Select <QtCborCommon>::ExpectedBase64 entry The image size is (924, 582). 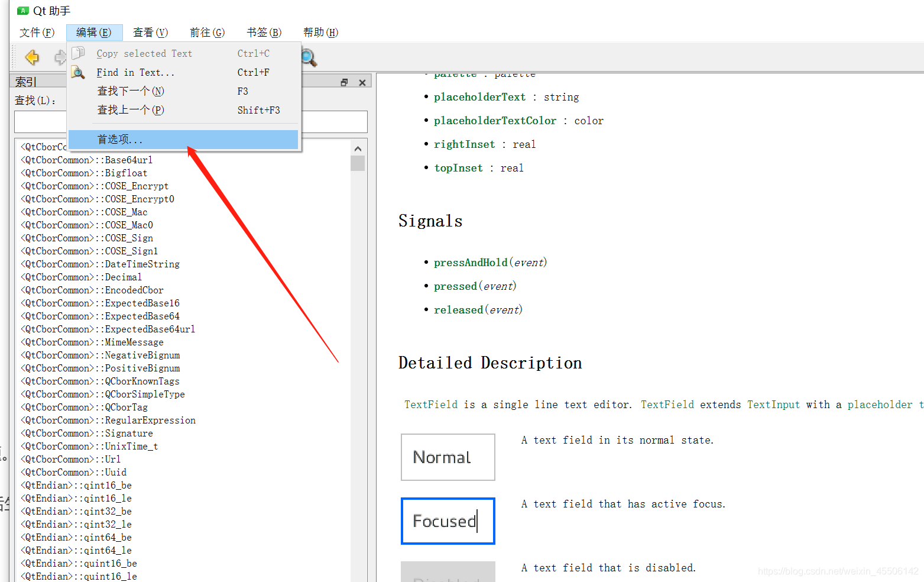pos(100,316)
